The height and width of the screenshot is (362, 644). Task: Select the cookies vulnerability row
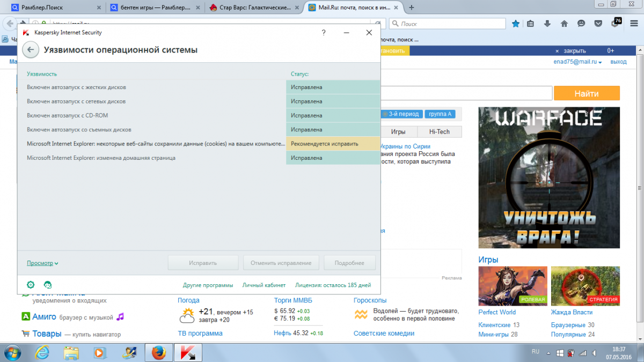point(156,144)
